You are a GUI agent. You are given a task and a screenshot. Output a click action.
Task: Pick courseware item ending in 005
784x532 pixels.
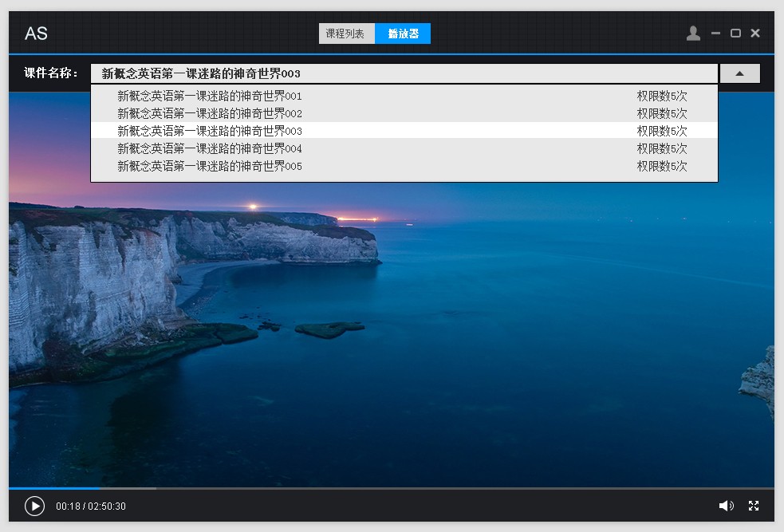(x=210, y=166)
